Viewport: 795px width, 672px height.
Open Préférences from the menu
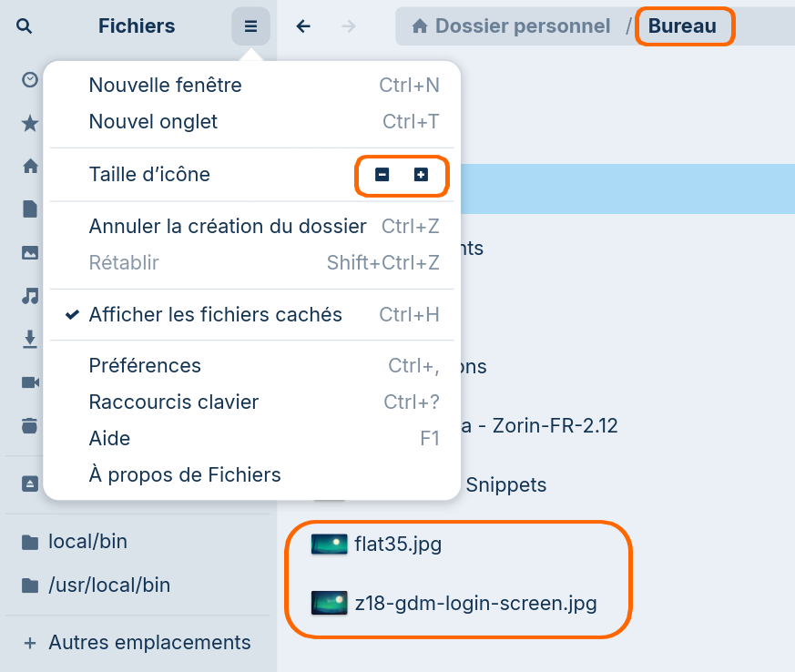click(x=145, y=366)
